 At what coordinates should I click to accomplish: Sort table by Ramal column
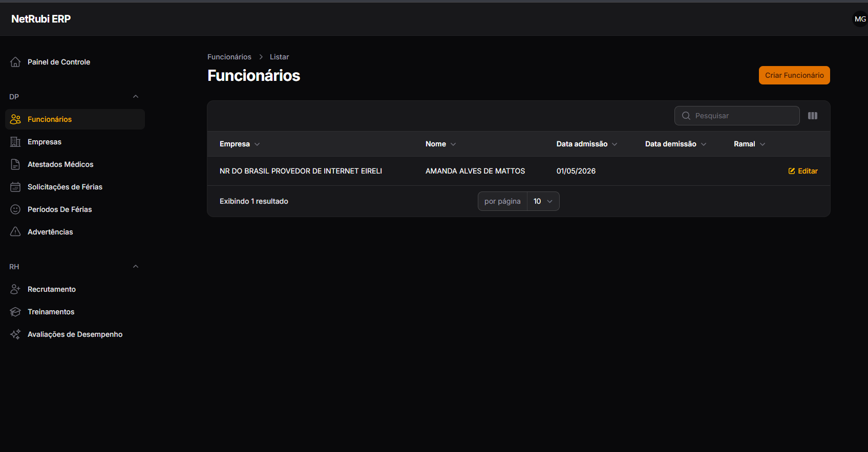tap(749, 144)
